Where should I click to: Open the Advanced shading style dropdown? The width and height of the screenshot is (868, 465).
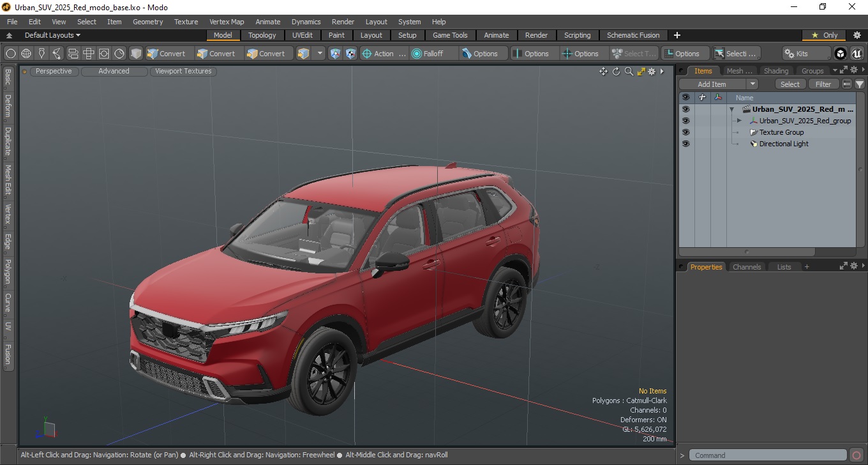coord(114,72)
